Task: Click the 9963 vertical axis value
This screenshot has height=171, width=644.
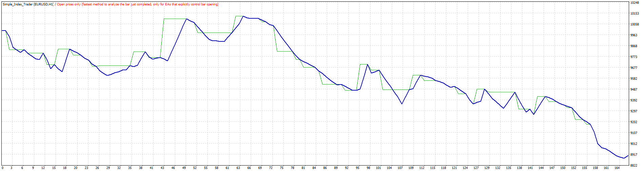Action: point(634,35)
